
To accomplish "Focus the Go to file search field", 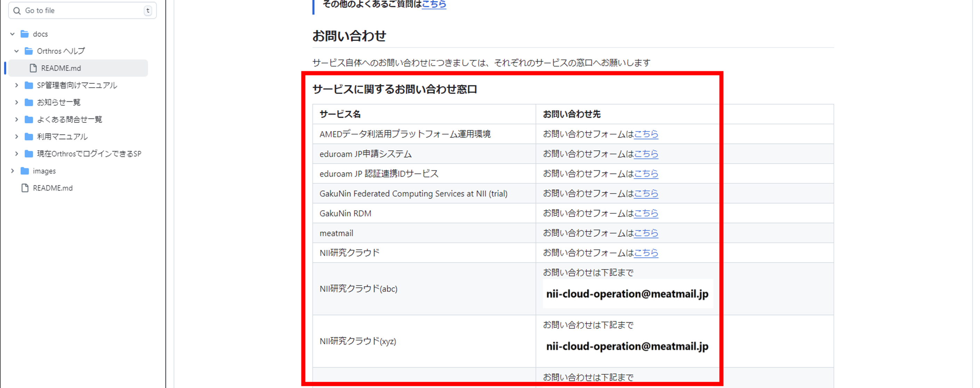I will point(82,11).
